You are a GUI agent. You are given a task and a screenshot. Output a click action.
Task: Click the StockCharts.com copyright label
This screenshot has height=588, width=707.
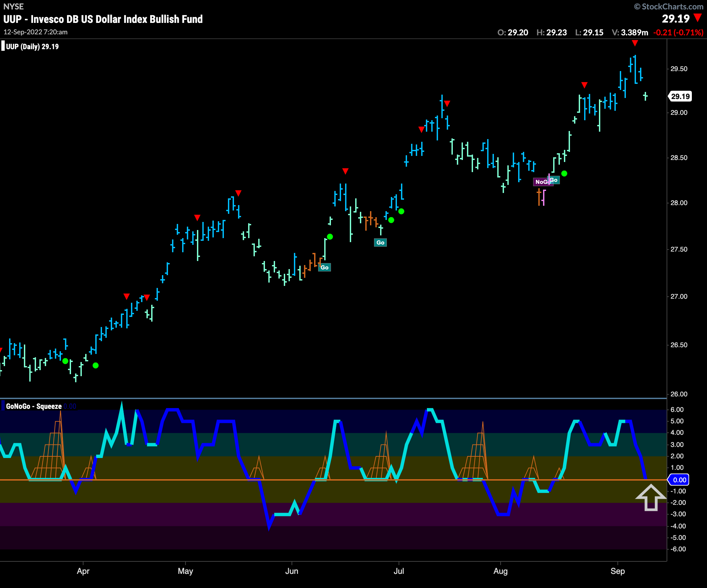[x=669, y=6]
